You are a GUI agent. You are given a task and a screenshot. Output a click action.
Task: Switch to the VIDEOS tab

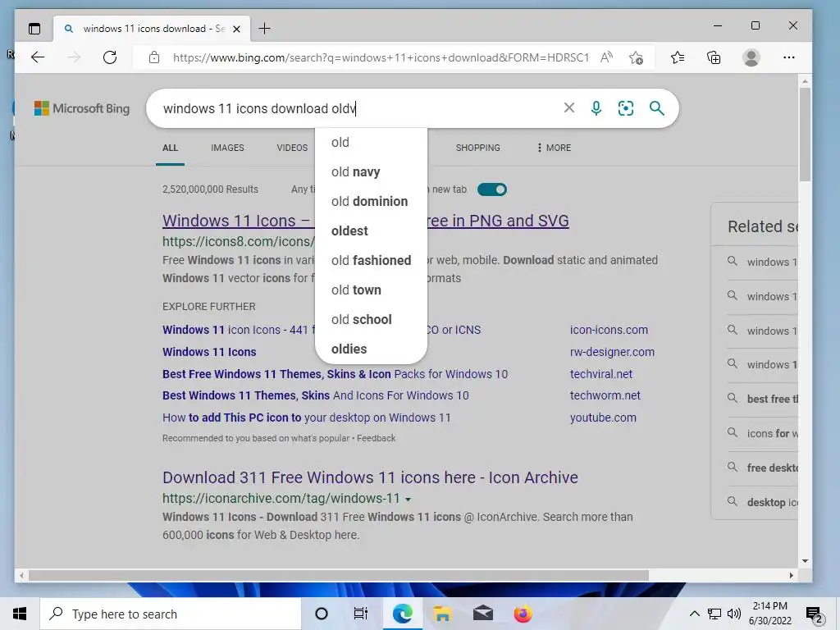292,148
